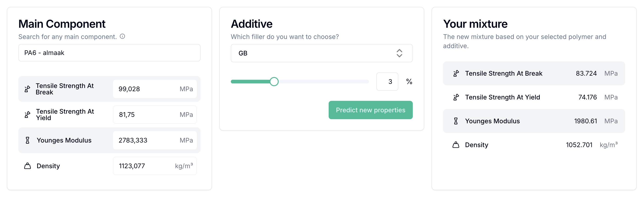
Task: Click the Density icon under Your mixture
Action: [457, 145]
